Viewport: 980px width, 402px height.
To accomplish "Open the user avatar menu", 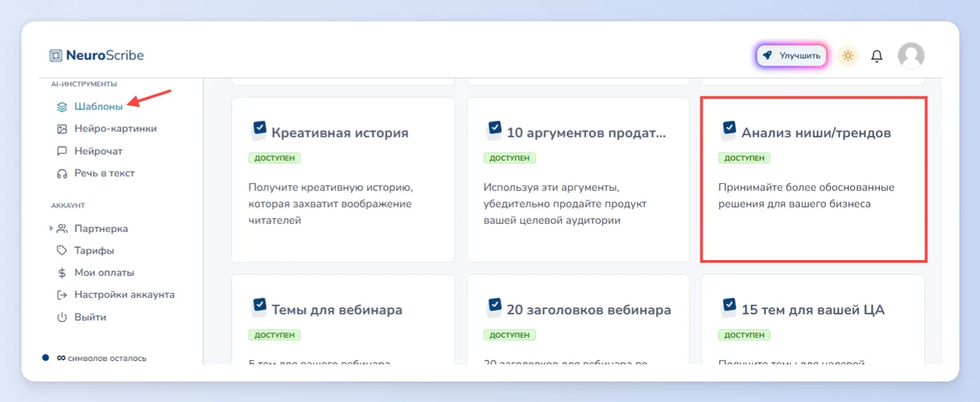I will [x=911, y=55].
